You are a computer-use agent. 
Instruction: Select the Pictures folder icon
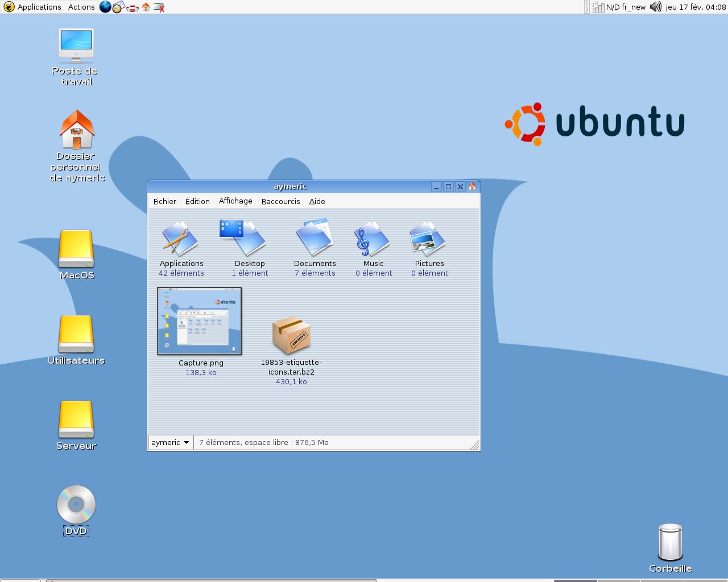pyautogui.click(x=428, y=239)
